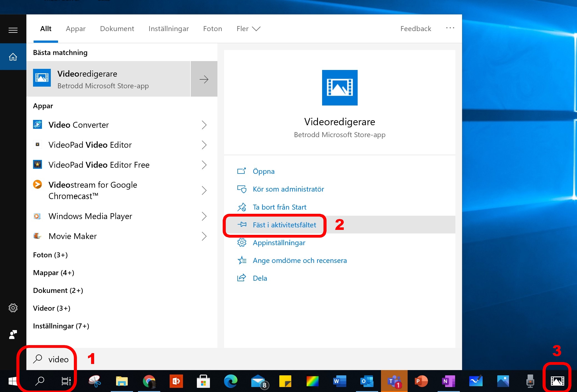Open the three-dots more options menu
The image size is (577, 392).
coord(450,28)
